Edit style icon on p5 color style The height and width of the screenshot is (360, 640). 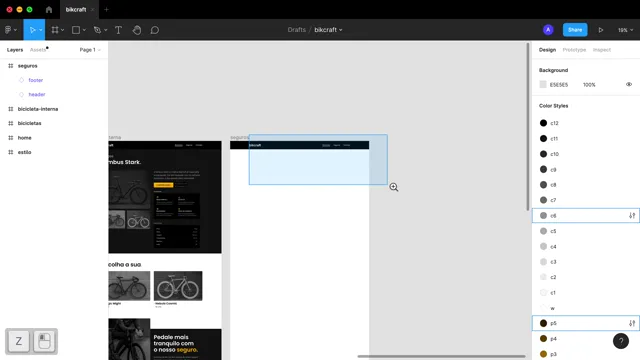tap(632, 323)
